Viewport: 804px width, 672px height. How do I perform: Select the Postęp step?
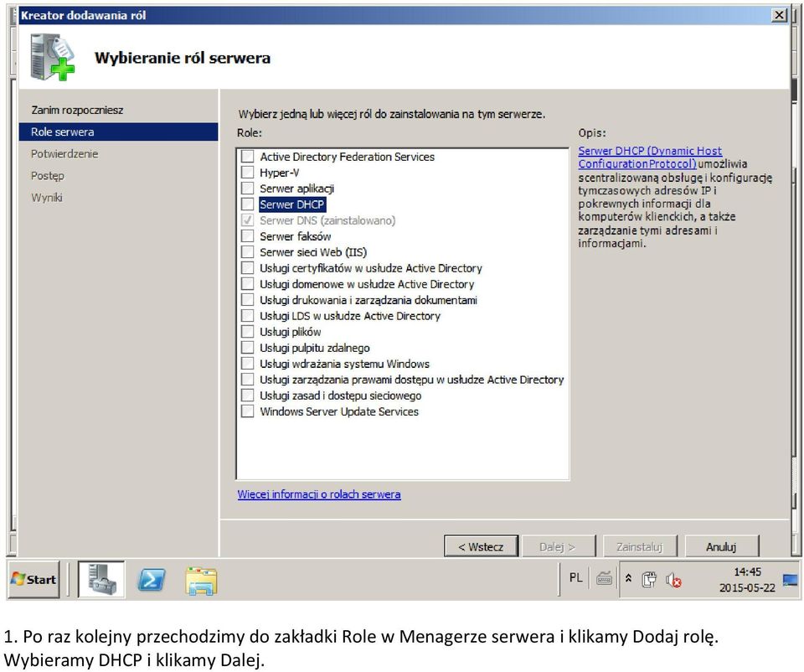[x=47, y=176]
